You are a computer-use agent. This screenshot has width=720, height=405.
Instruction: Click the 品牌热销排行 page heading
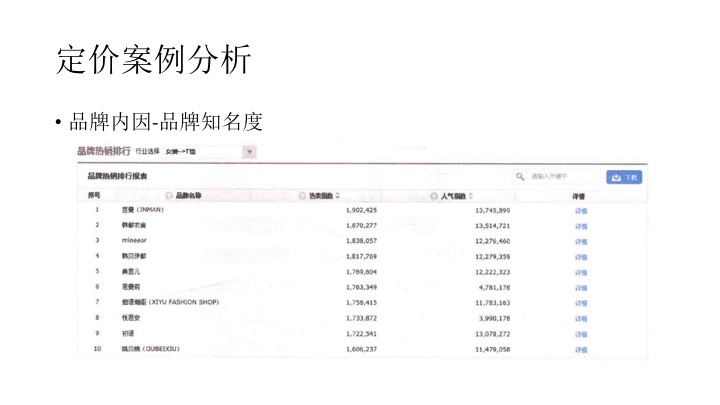104,151
